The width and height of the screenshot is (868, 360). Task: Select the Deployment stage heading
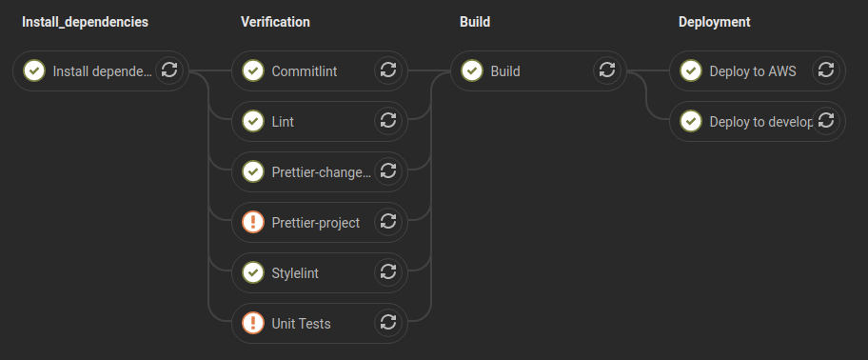[x=715, y=22]
